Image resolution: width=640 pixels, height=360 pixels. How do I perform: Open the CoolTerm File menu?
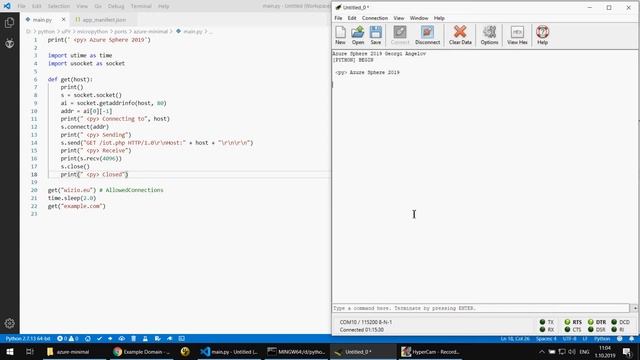338,18
